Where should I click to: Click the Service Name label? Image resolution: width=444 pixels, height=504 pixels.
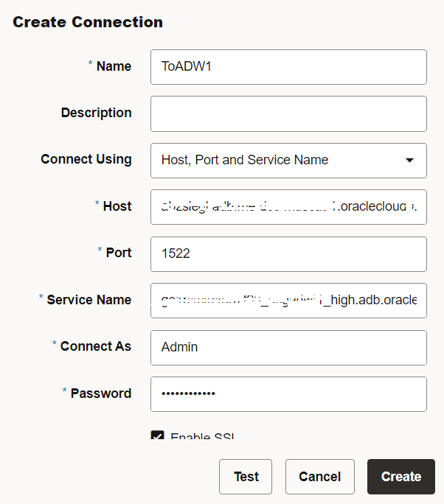coord(89,300)
